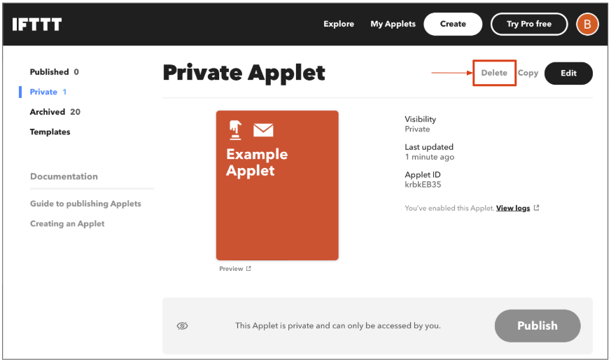The height and width of the screenshot is (364, 611).
Task: Click the email envelope icon on applet card
Action: pos(263,129)
